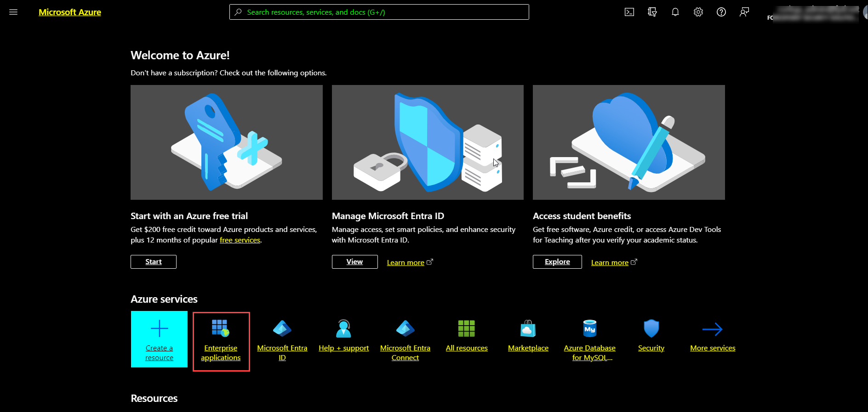Open the Directories and subscriptions filter icon
This screenshot has width=868, height=412.
coord(652,12)
